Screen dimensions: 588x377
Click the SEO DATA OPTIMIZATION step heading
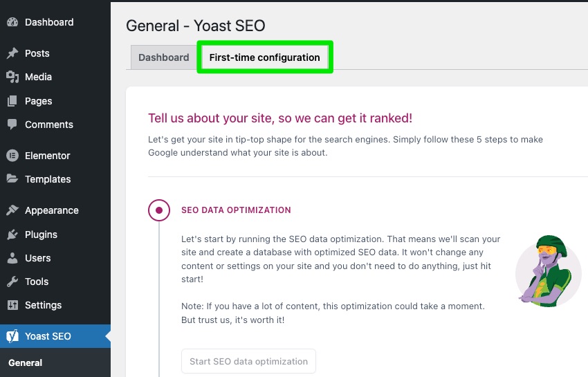[237, 210]
